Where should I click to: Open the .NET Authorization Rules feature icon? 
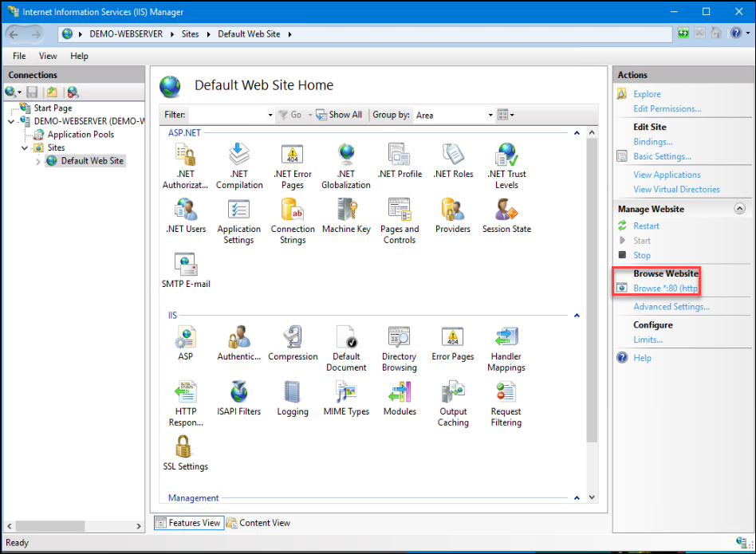click(x=186, y=166)
